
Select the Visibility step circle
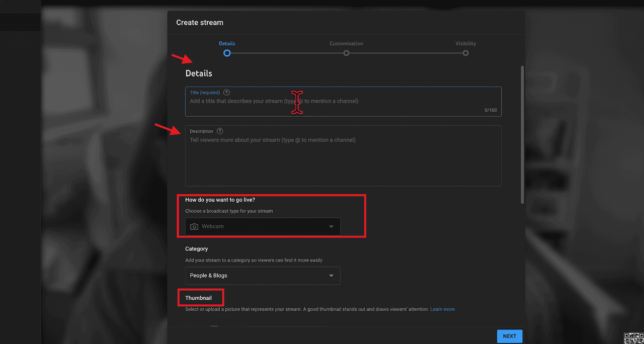point(465,53)
